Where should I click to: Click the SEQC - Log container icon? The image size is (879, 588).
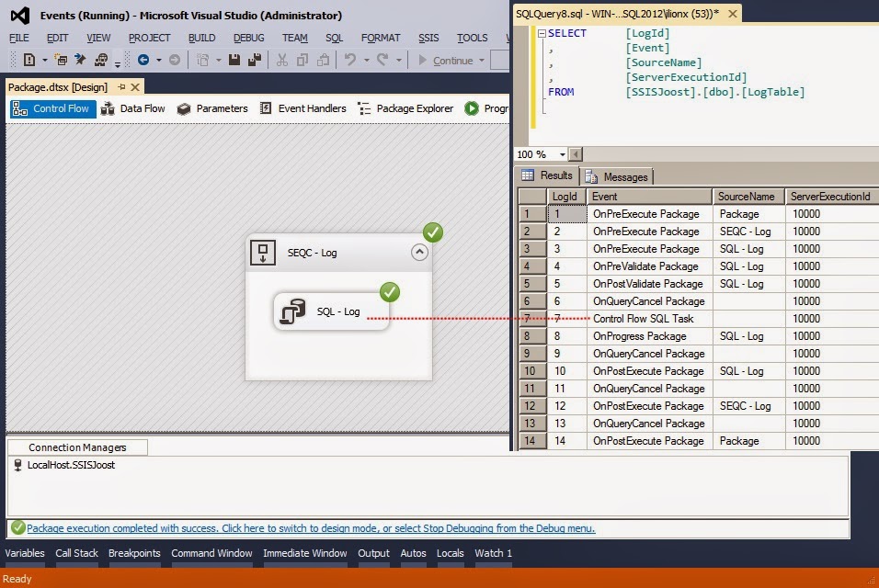point(262,253)
